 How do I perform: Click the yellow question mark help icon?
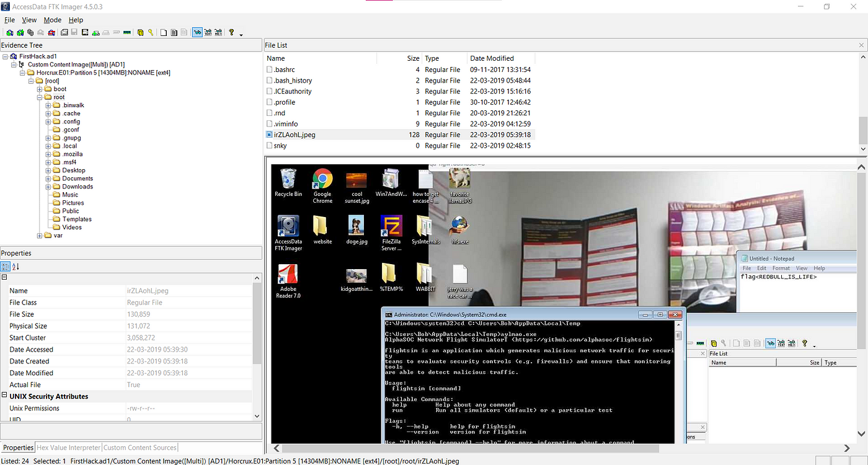(x=231, y=32)
